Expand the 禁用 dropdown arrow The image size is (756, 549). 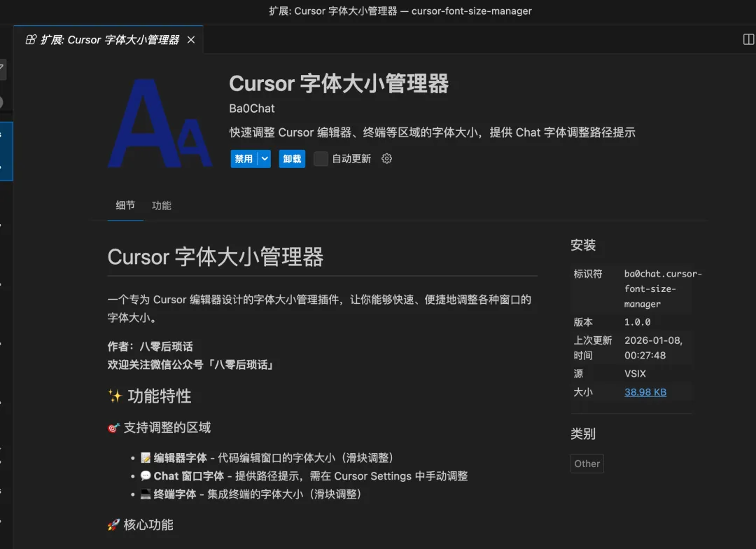265,159
